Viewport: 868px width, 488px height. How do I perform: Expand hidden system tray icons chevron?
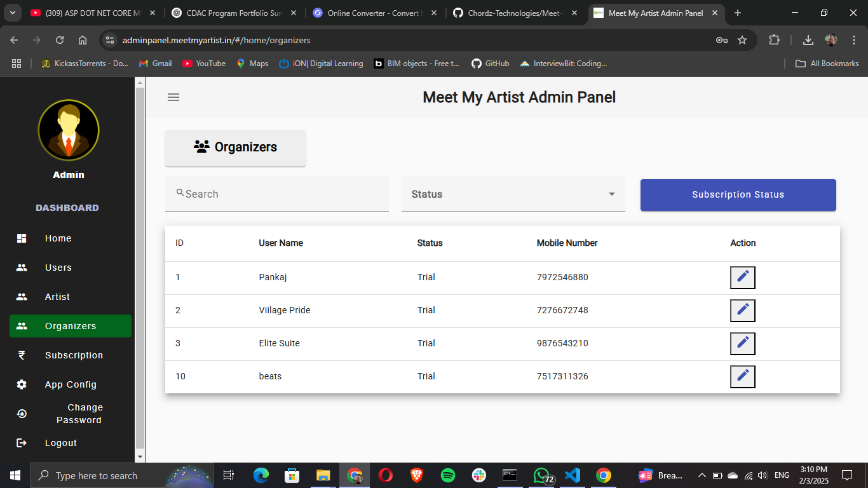coord(702,475)
